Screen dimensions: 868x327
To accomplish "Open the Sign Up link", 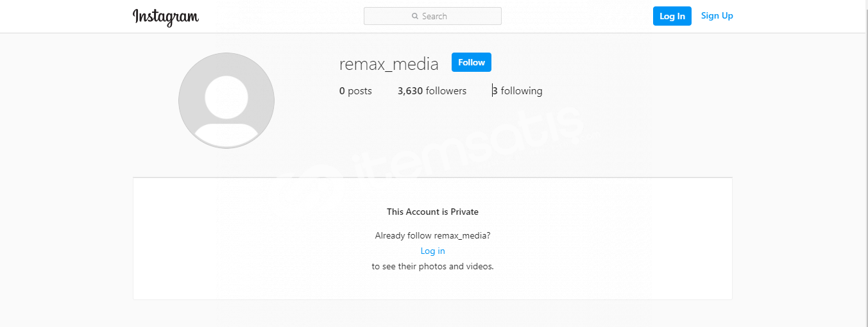I will [717, 16].
